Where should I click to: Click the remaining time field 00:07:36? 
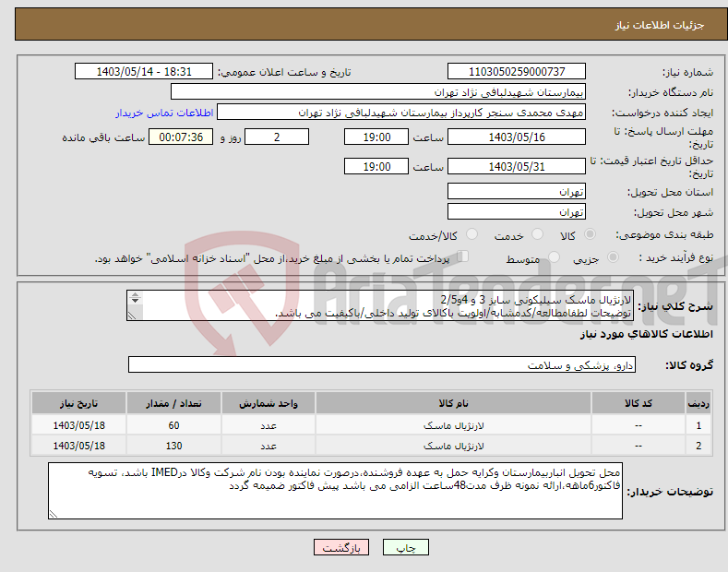coord(181,137)
